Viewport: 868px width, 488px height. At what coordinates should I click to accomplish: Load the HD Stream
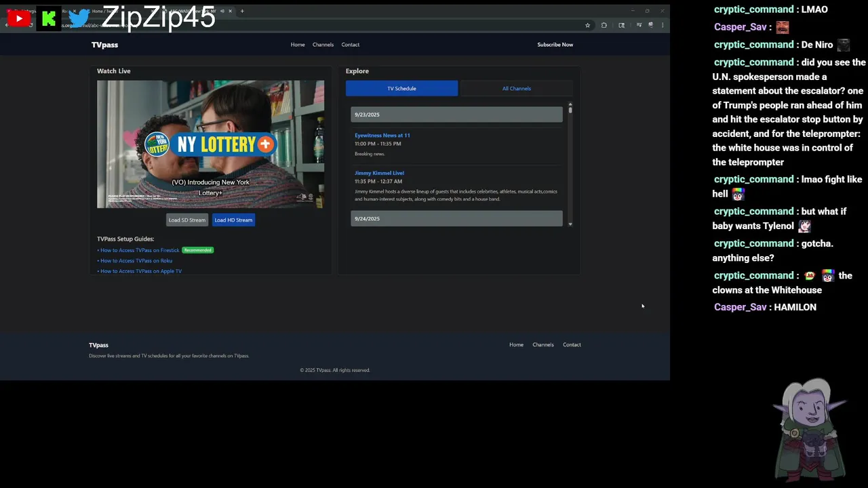pyautogui.click(x=233, y=220)
